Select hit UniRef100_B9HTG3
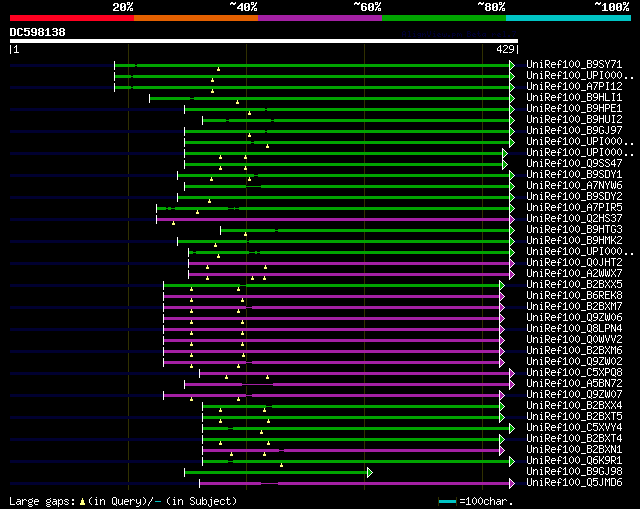 click(574, 230)
